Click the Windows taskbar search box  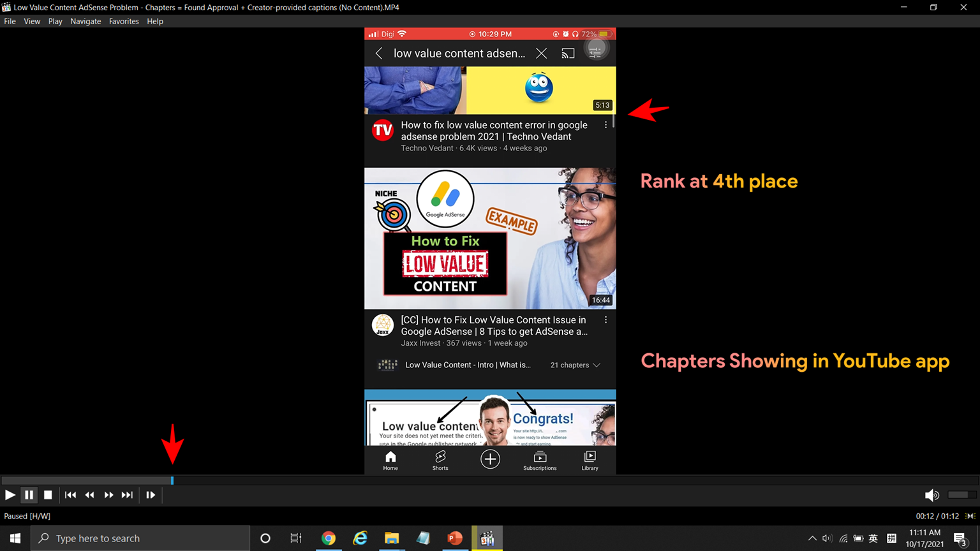[140, 538]
